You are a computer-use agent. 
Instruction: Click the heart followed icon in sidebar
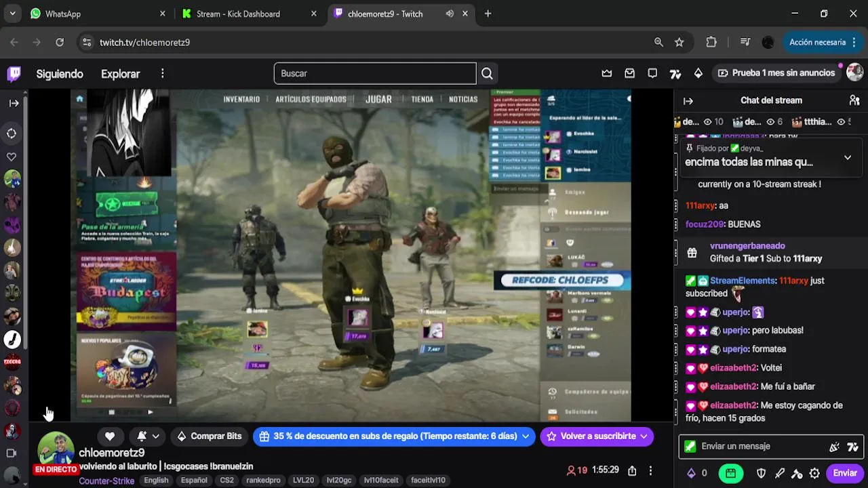(12, 157)
